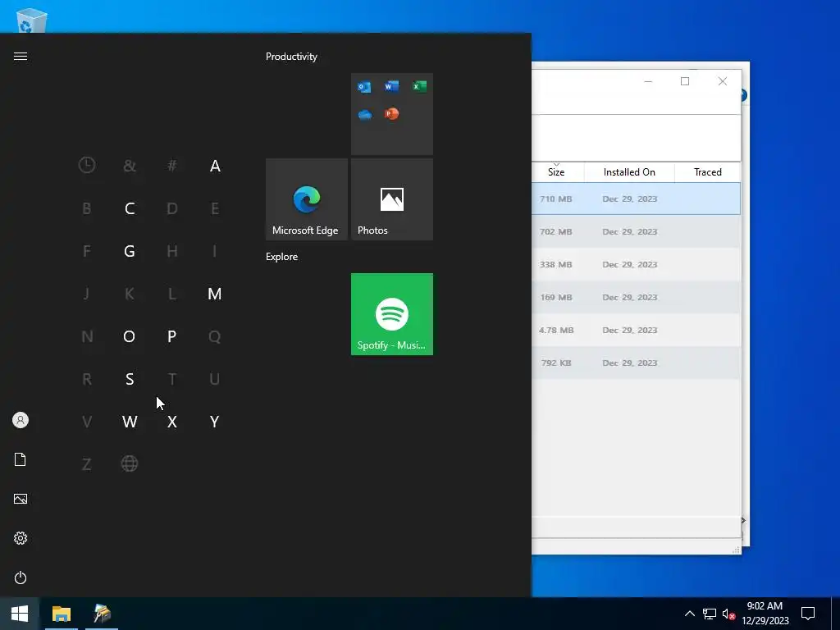This screenshot has height=630, width=840.
Task: Click the muted volume tray icon
Action: (728, 614)
